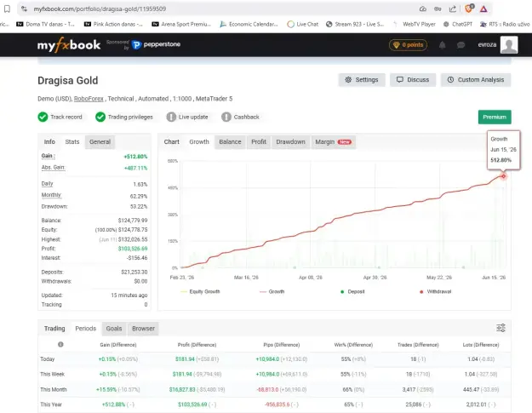Screen dimensions: 532x413
Task: Open the ChatGPT bookmark
Action: [x=458, y=24]
